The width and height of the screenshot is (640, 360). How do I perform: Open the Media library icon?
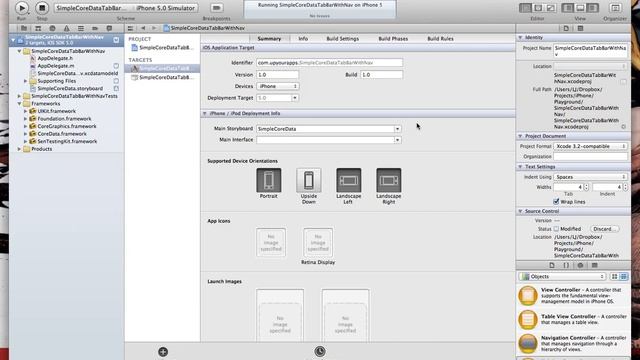coord(595,265)
